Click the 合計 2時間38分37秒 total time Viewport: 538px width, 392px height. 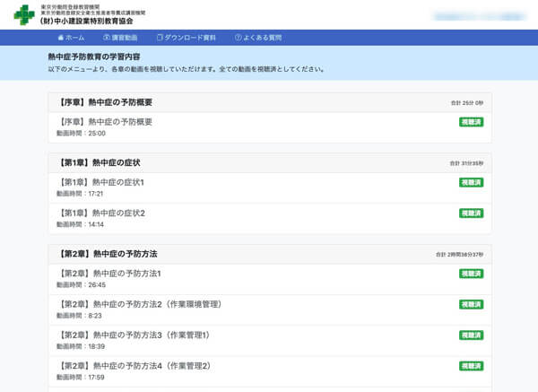[460, 255]
